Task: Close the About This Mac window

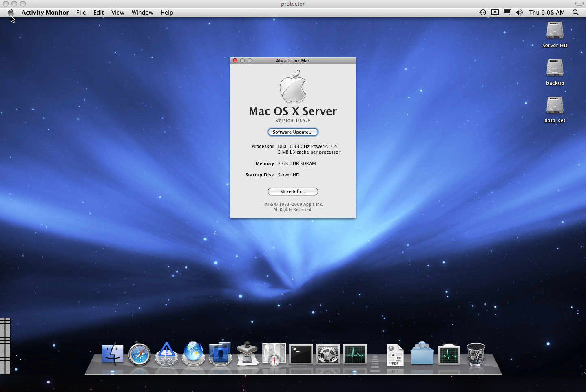Action: pos(235,60)
